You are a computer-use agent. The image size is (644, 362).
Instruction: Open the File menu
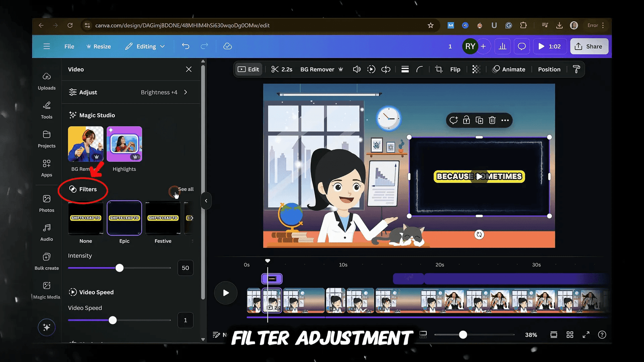pyautogui.click(x=69, y=46)
